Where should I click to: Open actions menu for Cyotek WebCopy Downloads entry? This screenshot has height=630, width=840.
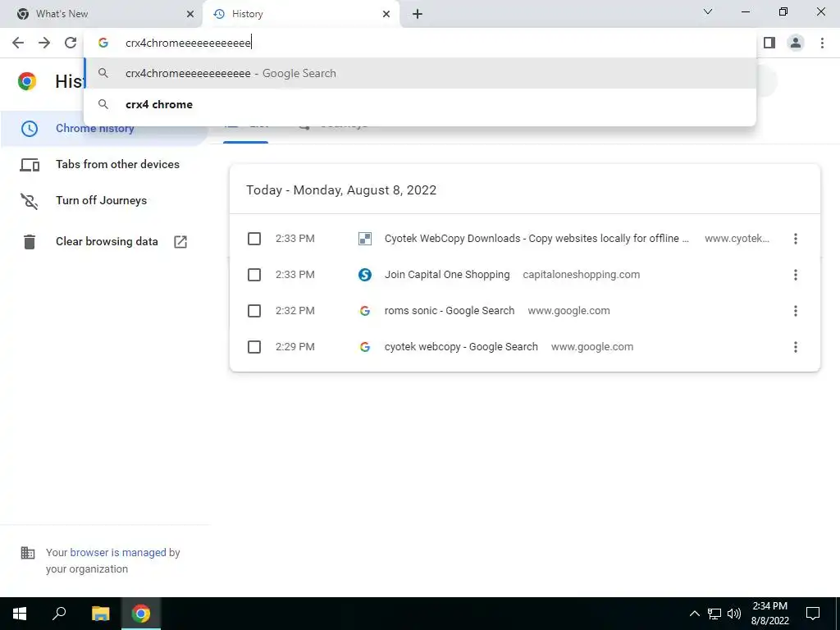796,239
